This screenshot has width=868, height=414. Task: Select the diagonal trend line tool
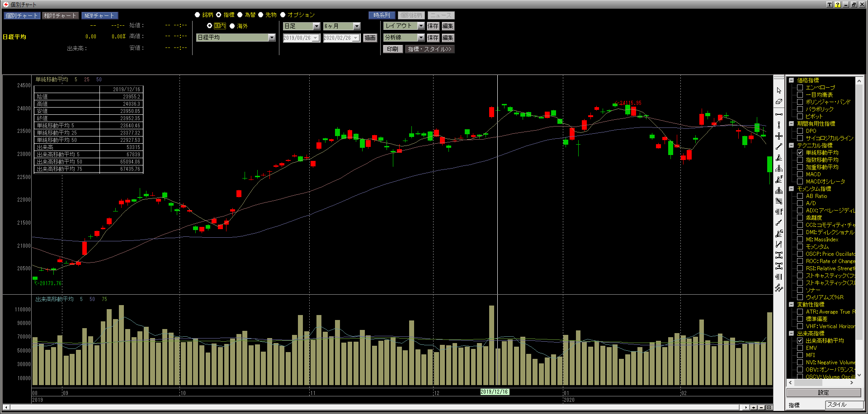[x=779, y=147]
